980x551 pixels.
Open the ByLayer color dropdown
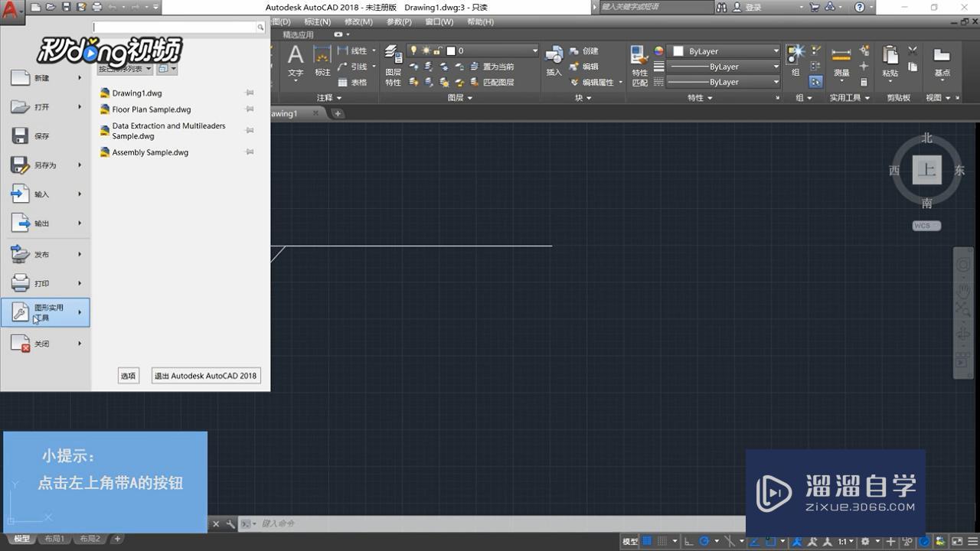point(724,51)
